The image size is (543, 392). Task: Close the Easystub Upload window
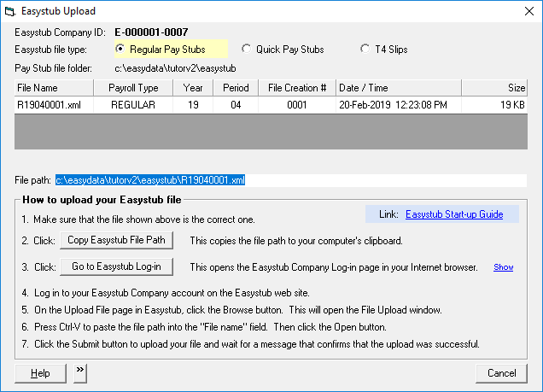(x=528, y=11)
